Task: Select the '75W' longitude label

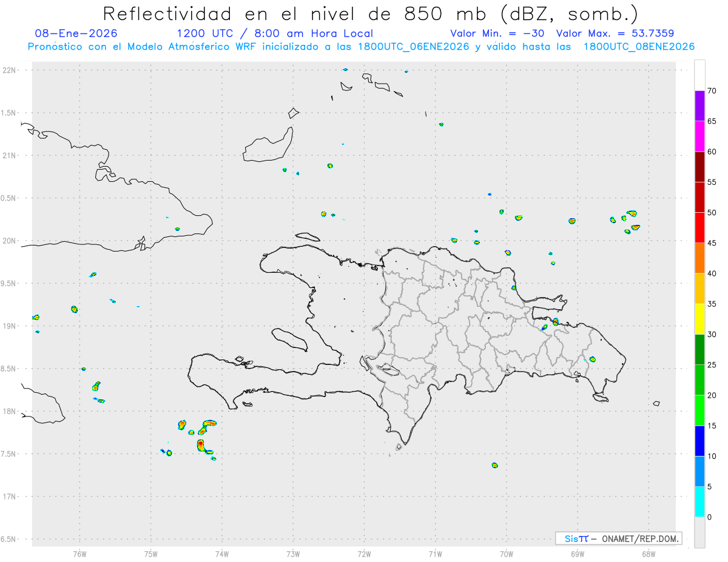Action: point(150,554)
